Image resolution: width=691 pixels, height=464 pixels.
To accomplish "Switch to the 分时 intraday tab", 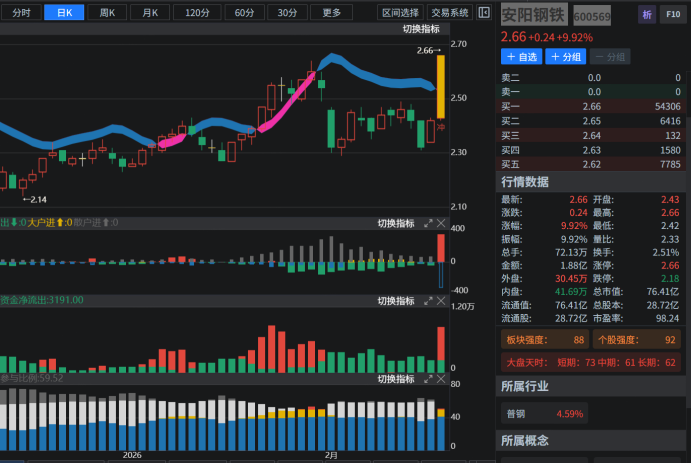I will (21, 13).
